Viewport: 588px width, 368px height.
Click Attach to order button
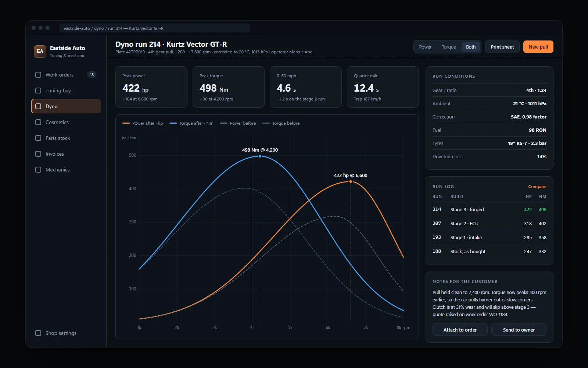pos(460,330)
